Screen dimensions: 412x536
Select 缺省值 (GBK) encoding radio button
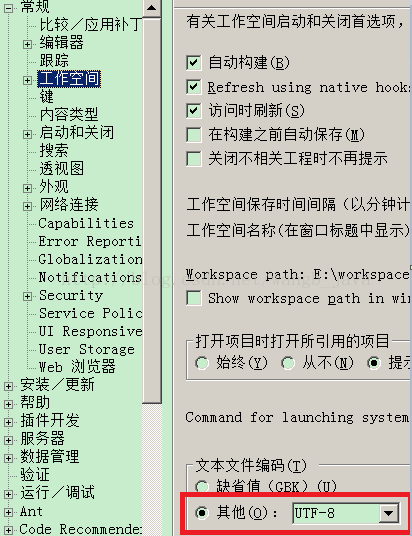tap(202, 486)
